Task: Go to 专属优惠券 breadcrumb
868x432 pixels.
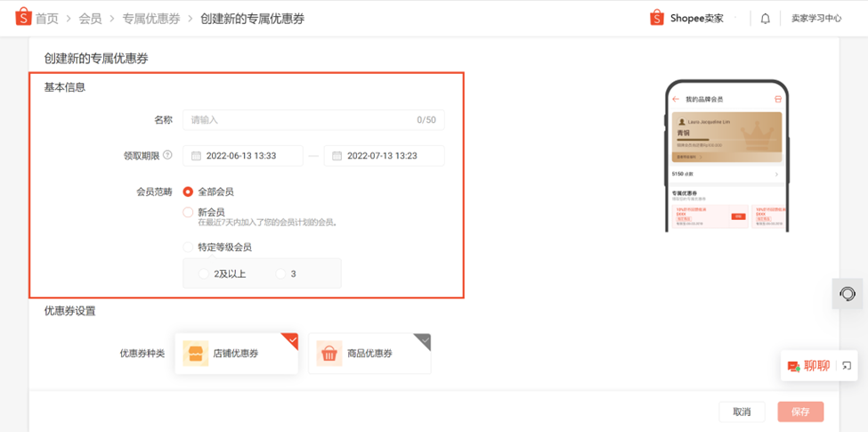Action: (x=151, y=19)
